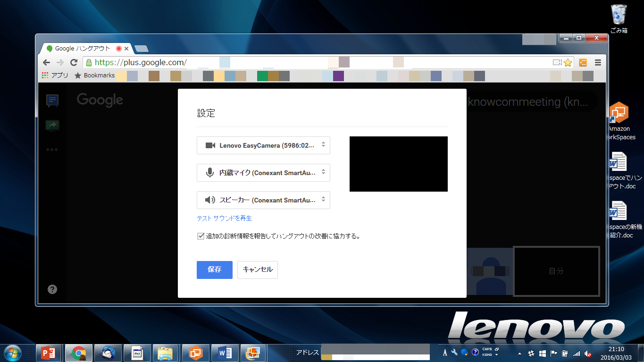Open Thunderbird mail from the taskbar

pyautogui.click(x=108, y=353)
